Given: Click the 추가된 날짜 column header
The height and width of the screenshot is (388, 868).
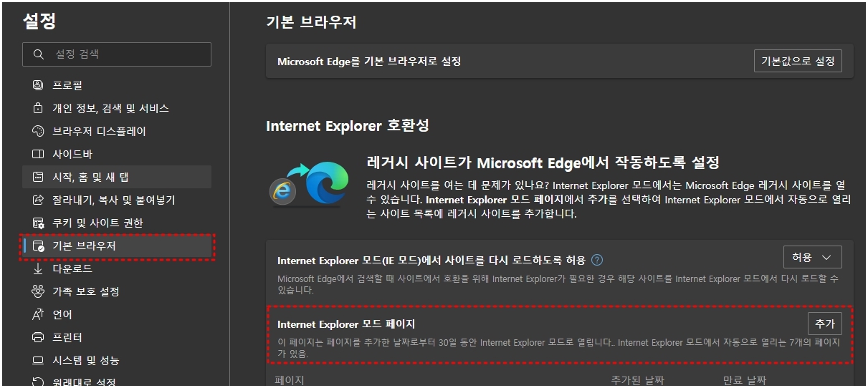Looking at the screenshot, I should pos(637,380).
